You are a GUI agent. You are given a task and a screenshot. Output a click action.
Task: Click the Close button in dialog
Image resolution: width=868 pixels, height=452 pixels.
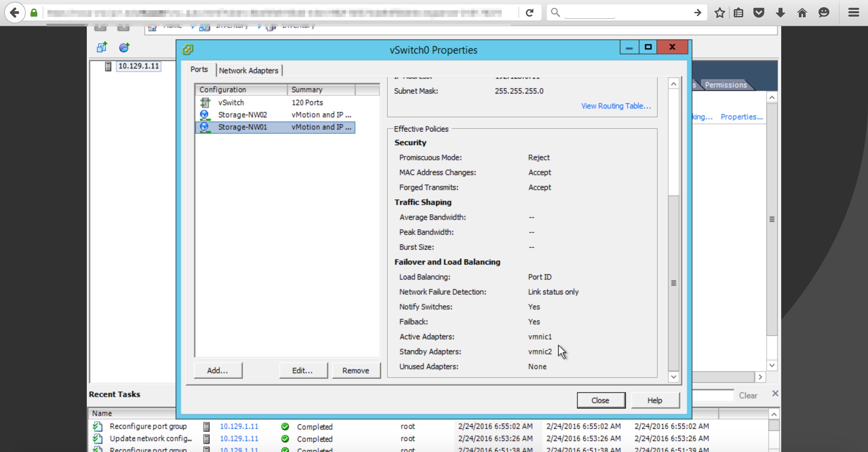600,400
